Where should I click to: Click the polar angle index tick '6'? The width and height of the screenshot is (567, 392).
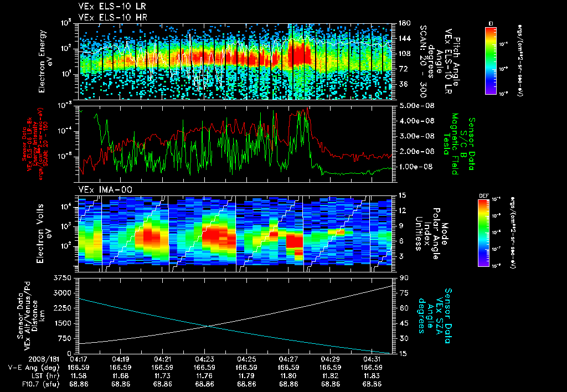pyautogui.click(x=402, y=241)
